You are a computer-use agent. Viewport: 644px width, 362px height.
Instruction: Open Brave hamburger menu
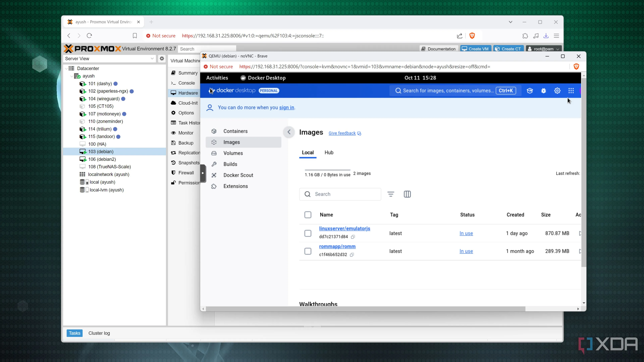(x=556, y=36)
